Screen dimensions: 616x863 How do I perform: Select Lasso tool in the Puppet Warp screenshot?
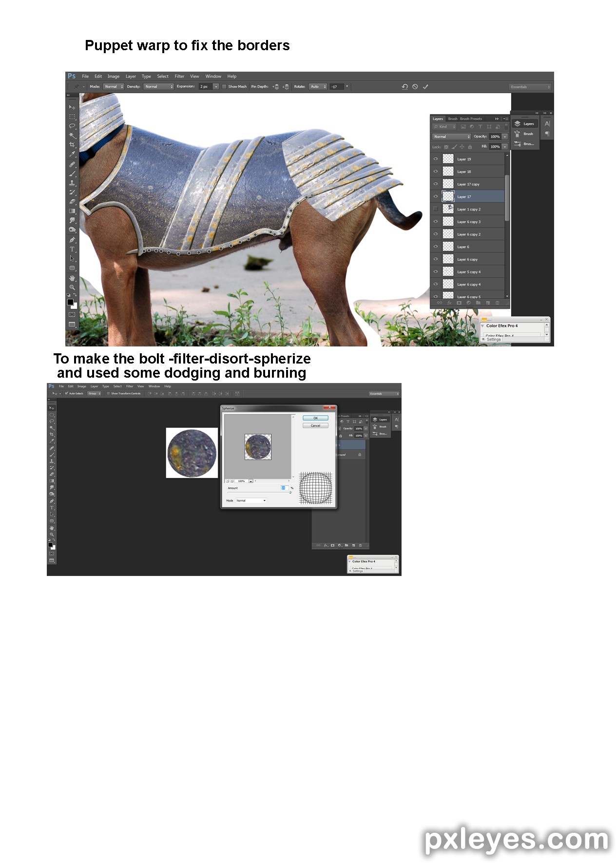coord(72,126)
